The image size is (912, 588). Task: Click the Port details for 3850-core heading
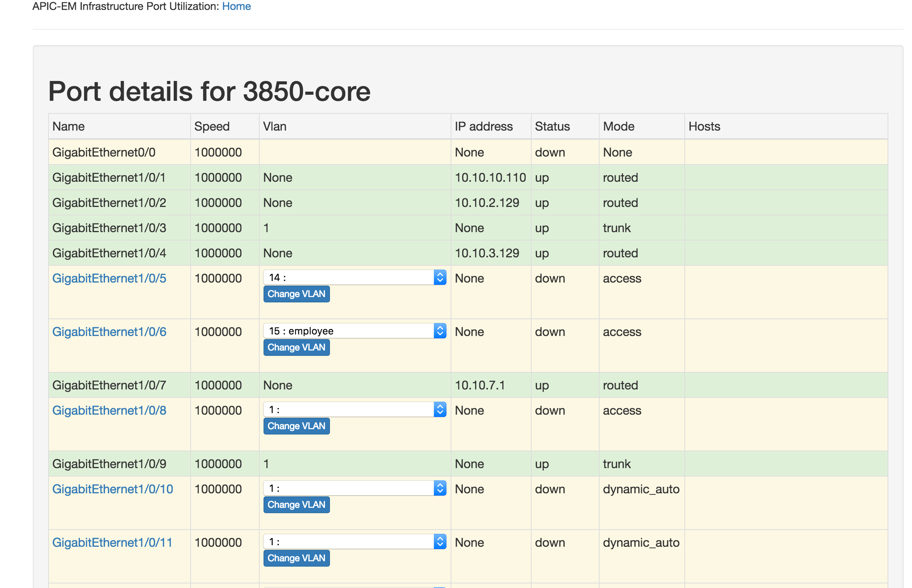coord(209,91)
